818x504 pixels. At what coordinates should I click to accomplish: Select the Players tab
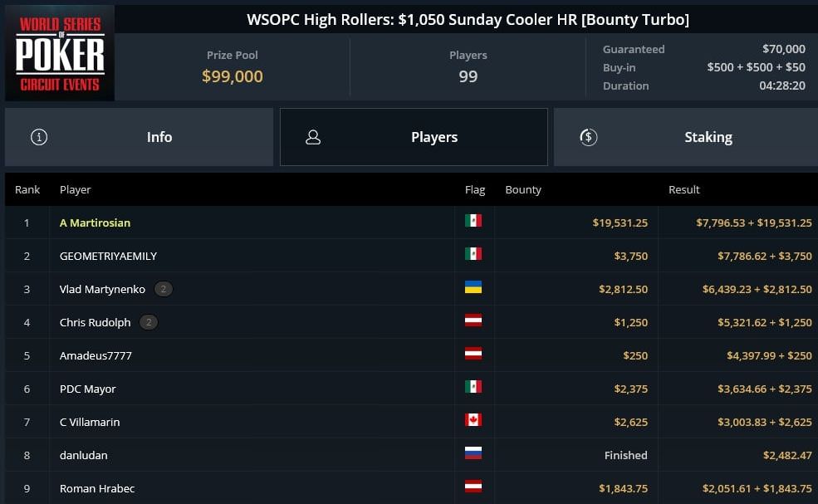[x=414, y=137]
